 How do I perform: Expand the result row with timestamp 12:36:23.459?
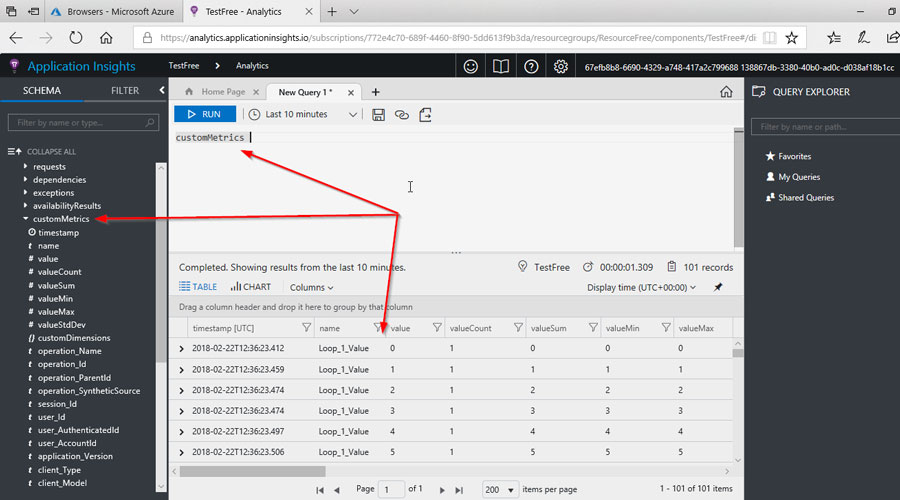[181, 370]
